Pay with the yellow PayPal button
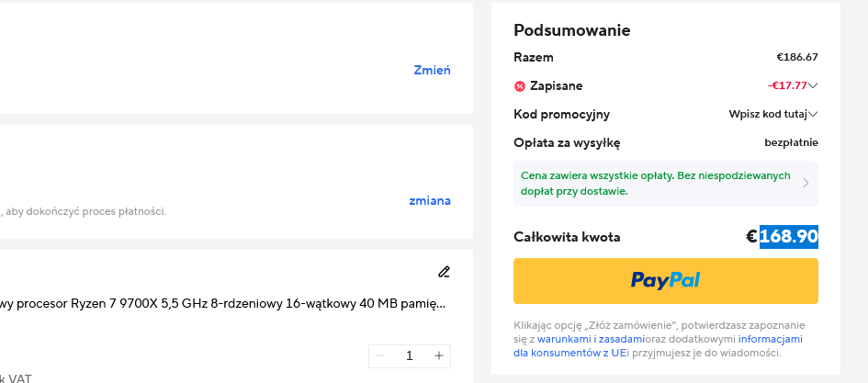The height and width of the screenshot is (383, 868). [665, 281]
